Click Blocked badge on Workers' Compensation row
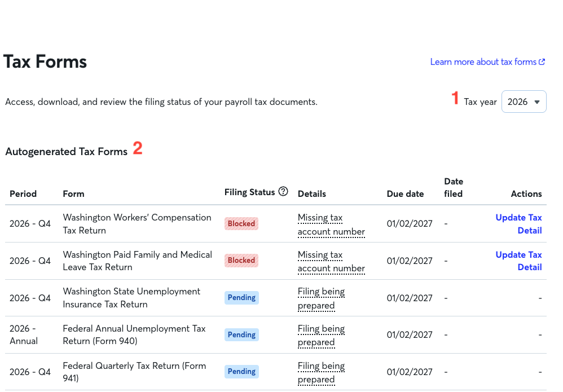Screen dimensions: 563x392 pos(241,224)
